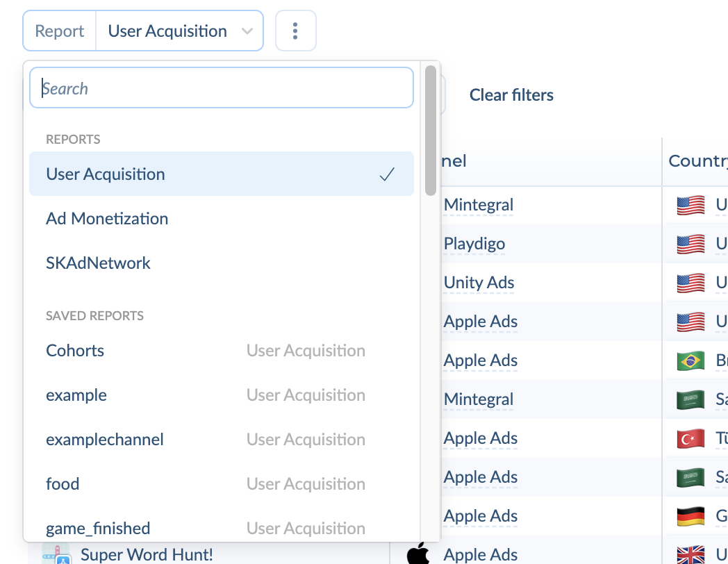Choose the SKAdNetwork report
The width and height of the screenshot is (728, 564).
222,263
